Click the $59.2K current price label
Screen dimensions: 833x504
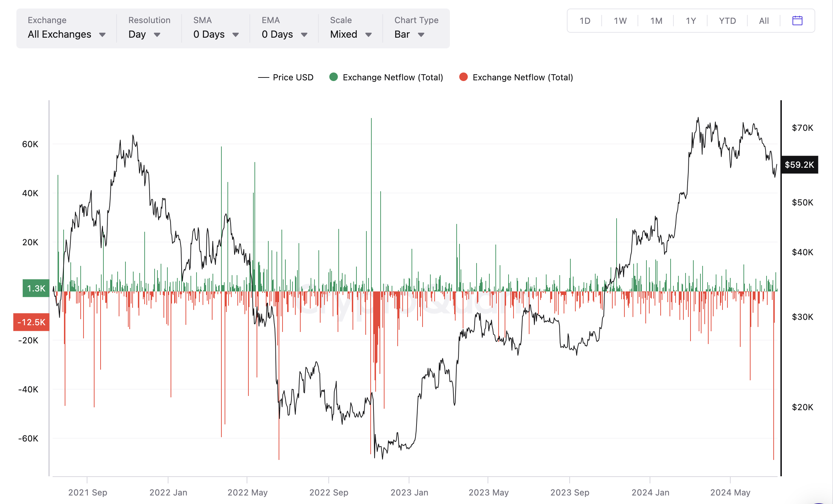tap(799, 165)
